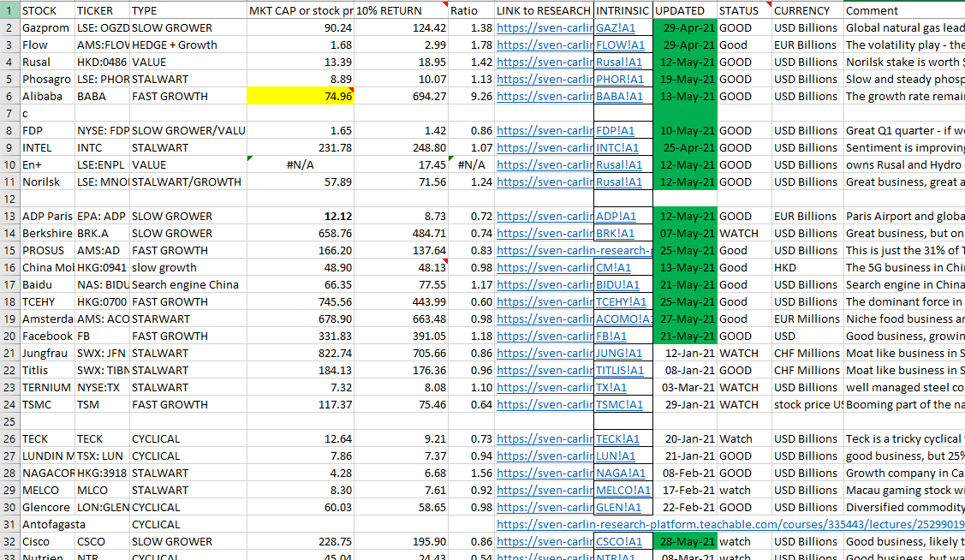Open GAZ!A1 intrinsic sheet link
Viewport: 965px width, 560px height.
(x=616, y=27)
